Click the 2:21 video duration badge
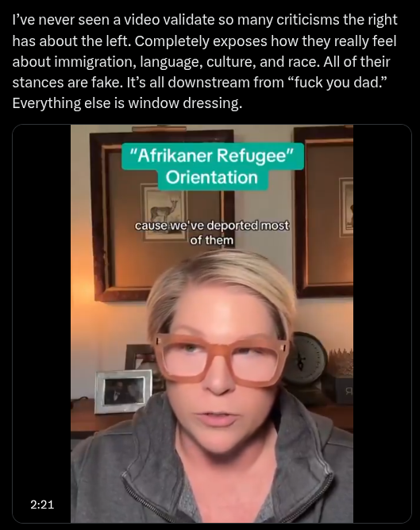This screenshot has height=530, width=420. pyautogui.click(x=42, y=505)
